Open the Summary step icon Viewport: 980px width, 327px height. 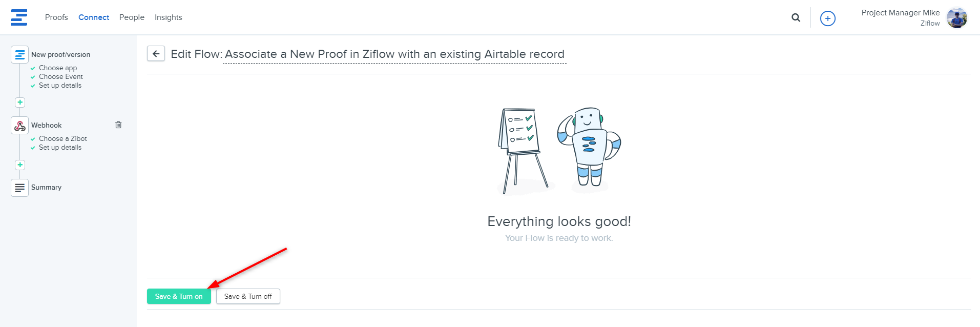[x=19, y=188]
